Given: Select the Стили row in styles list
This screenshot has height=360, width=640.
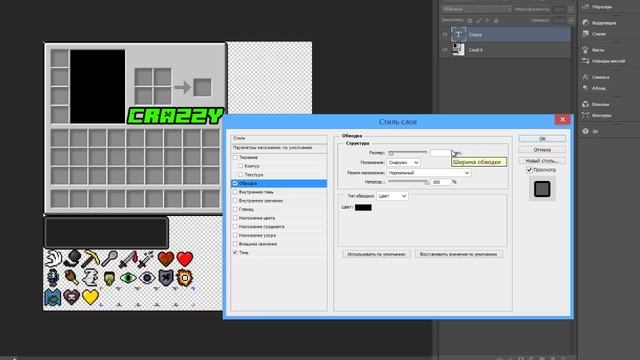Looking at the screenshot, I should pos(279,138).
